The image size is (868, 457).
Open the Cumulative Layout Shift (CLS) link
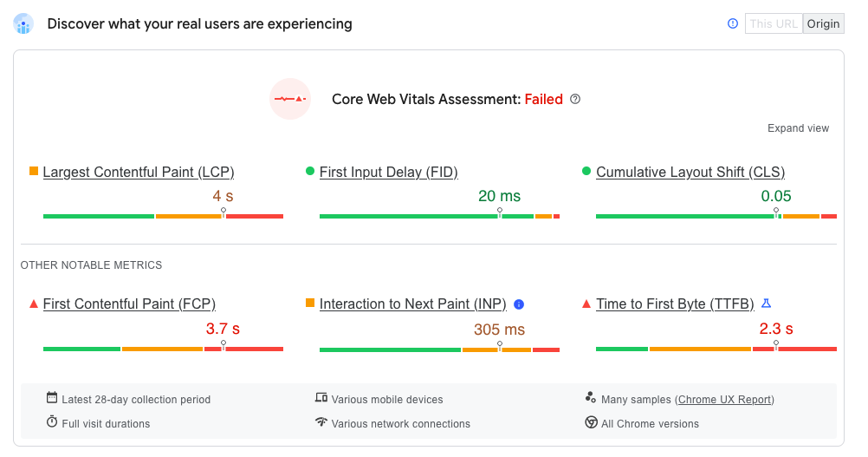pos(690,173)
